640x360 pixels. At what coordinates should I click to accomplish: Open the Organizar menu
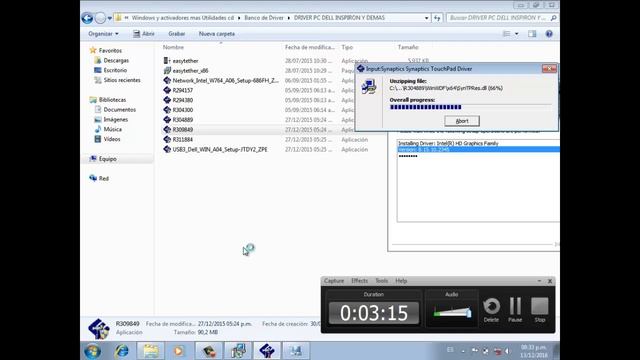coord(103,34)
